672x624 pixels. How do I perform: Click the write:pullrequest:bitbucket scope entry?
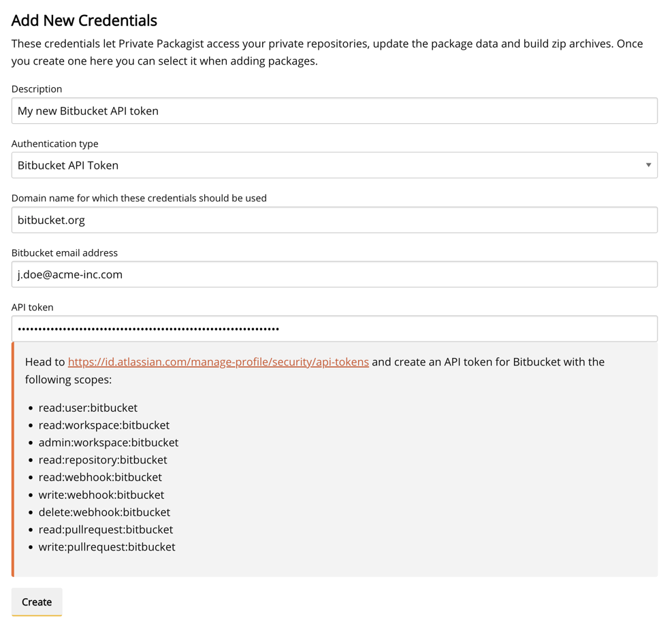click(107, 547)
